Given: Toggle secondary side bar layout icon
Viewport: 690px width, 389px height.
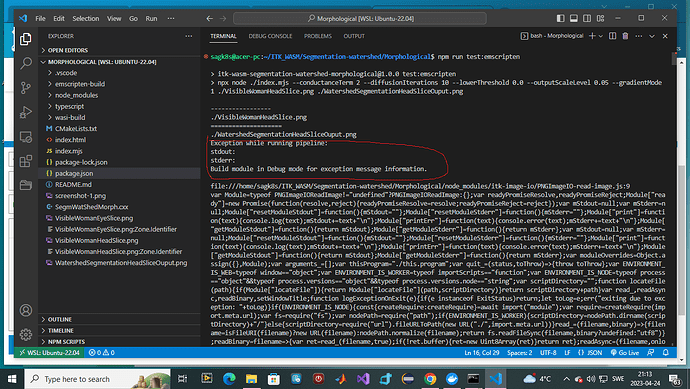Looking at the screenshot, I should coord(587,18).
